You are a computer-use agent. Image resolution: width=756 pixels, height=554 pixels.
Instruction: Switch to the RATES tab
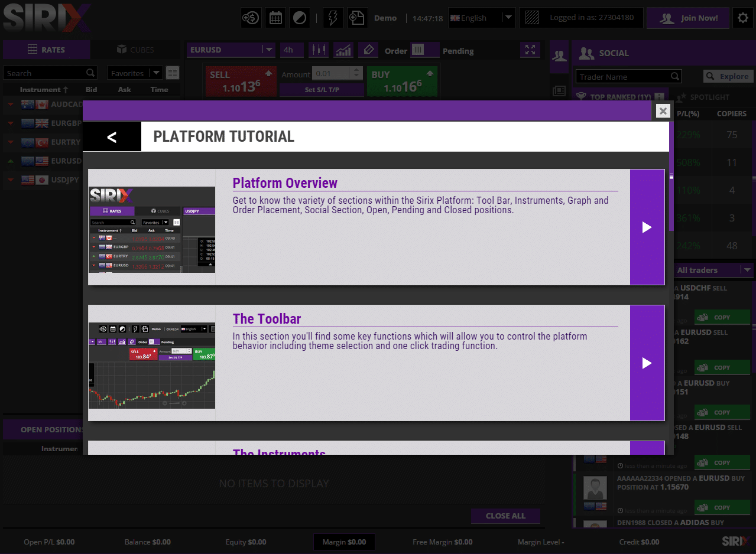click(x=46, y=50)
